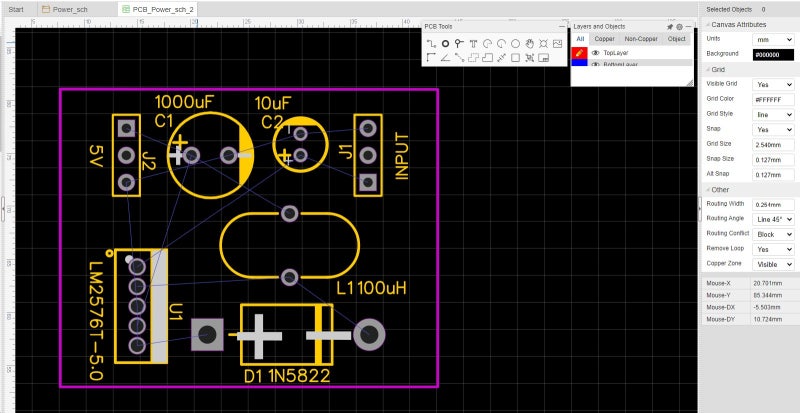Select the Circle tool in PCB Tools
The height and width of the screenshot is (413, 800).
coord(515,44)
